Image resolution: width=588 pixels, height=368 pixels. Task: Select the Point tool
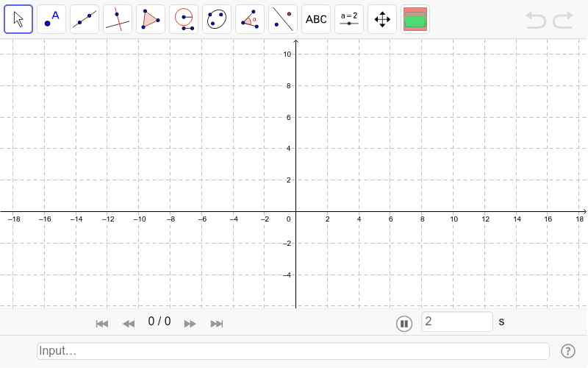click(x=51, y=19)
